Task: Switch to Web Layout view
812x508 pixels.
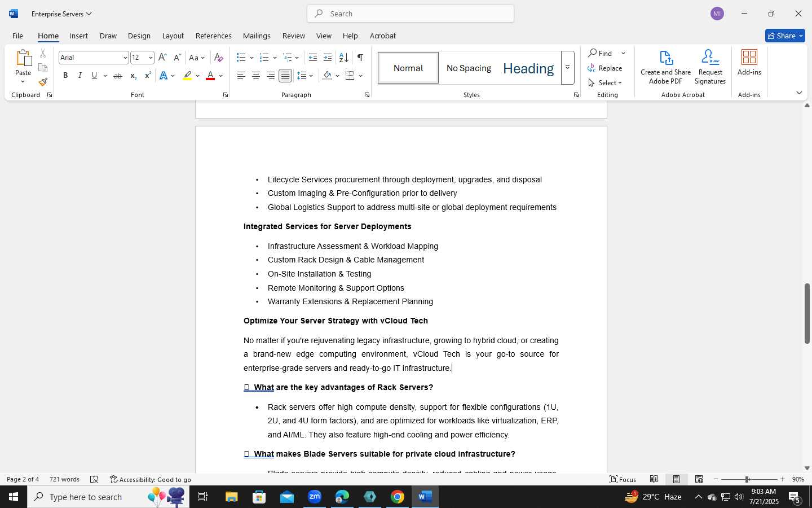Action: [x=699, y=479]
